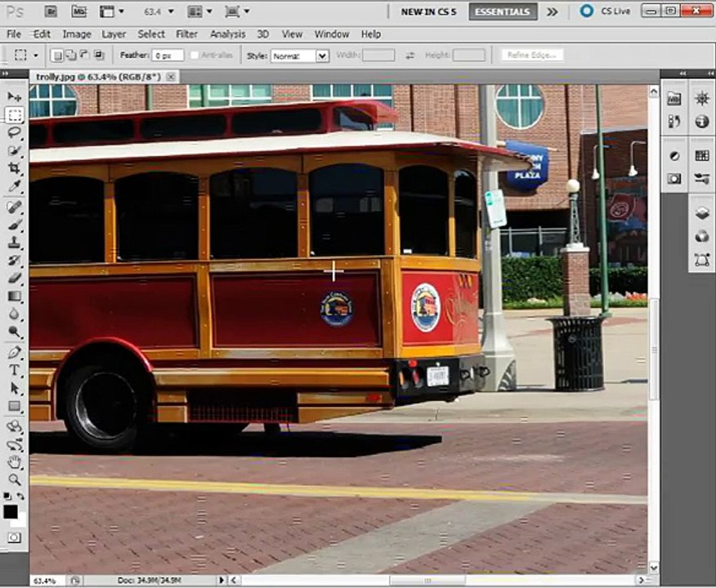Expand the status bar info arrow

(222, 580)
